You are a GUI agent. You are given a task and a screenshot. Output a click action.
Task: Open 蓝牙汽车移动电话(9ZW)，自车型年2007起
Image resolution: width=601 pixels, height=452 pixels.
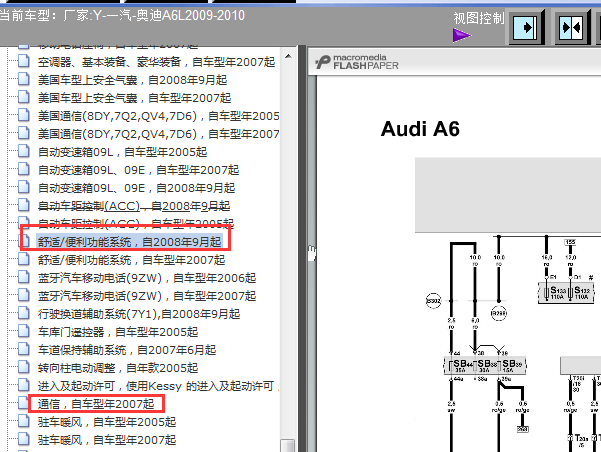pyautogui.click(x=147, y=296)
